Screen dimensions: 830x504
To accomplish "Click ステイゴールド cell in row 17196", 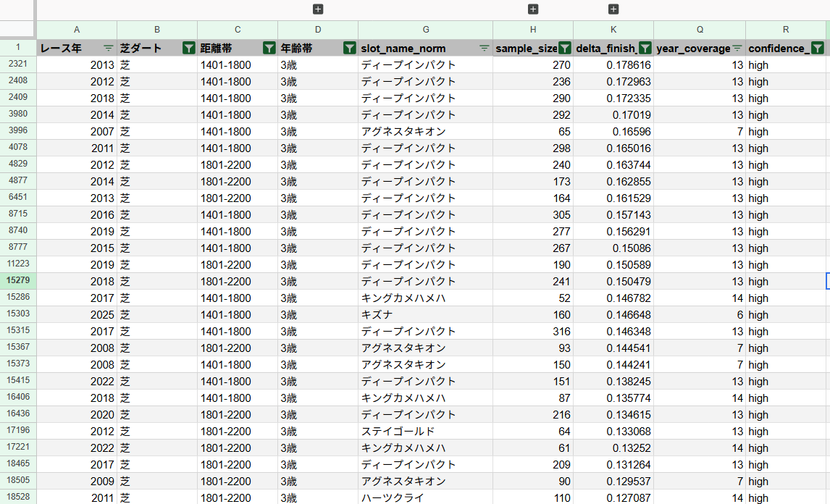I will (426, 431).
